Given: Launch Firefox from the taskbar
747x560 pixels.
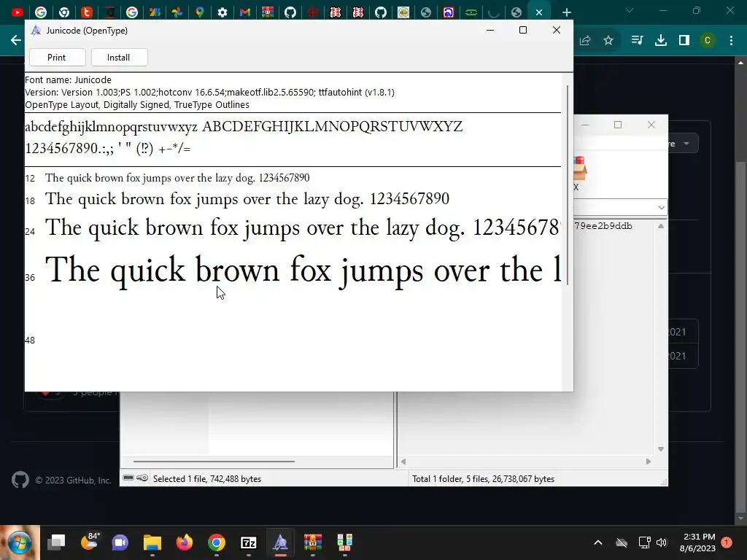Looking at the screenshot, I should tap(185, 542).
